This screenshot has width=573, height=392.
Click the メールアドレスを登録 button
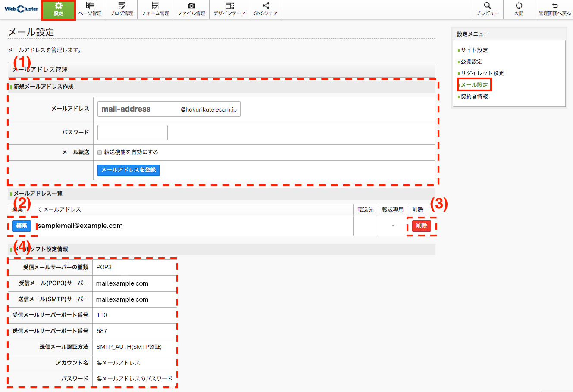128,170
